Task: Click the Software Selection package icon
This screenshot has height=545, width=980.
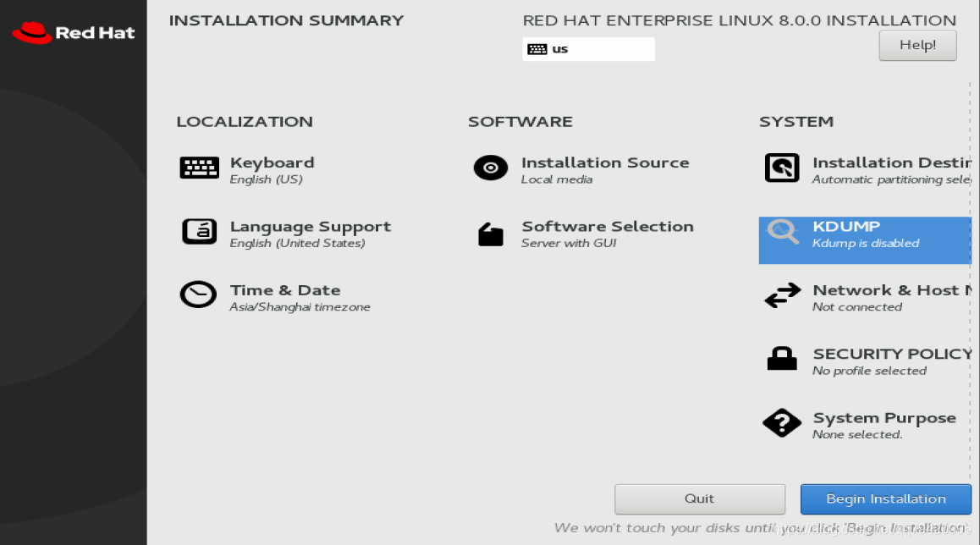Action: (491, 234)
